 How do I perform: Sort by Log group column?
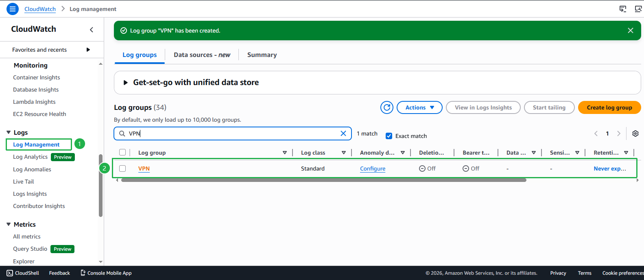[x=285, y=153]
